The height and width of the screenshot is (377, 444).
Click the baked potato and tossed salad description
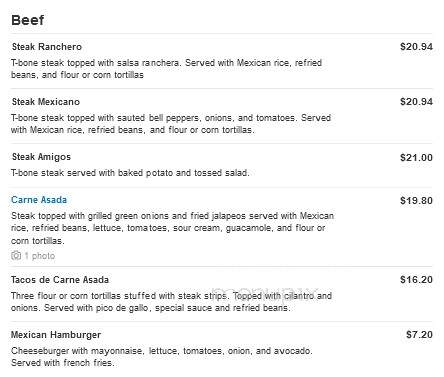pyautogui.click(x=130, y=173)
